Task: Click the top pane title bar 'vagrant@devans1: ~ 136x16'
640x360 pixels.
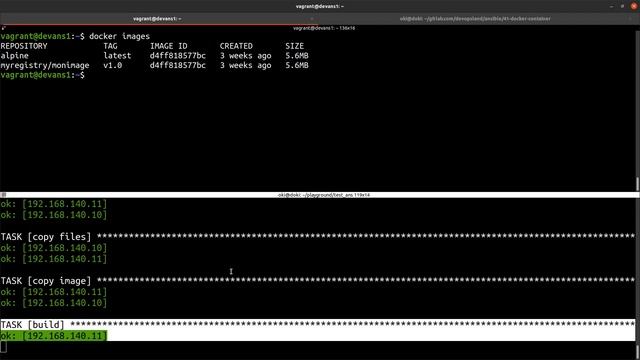Action: click(x=324, y=28)
